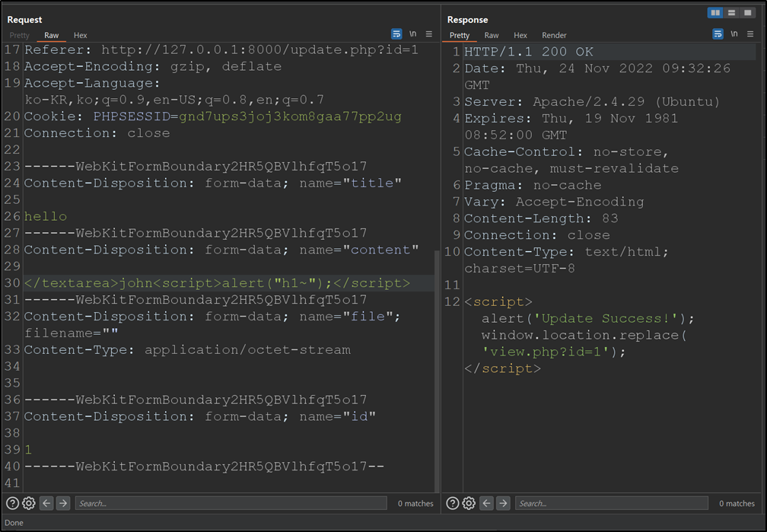Image resolution: width=767 pixels, height=532 pixels.
Task: Switch Request view to Hex tab
Action: coord(80,35)
